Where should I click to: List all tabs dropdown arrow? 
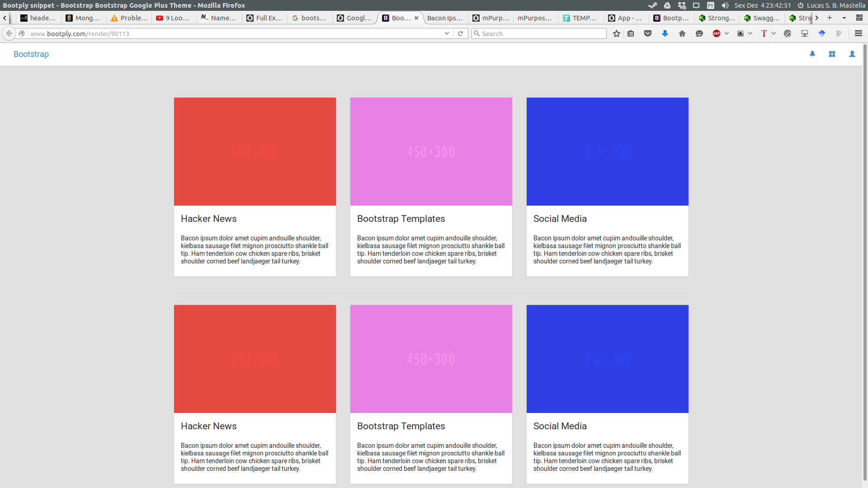click(x=844, y=18)
